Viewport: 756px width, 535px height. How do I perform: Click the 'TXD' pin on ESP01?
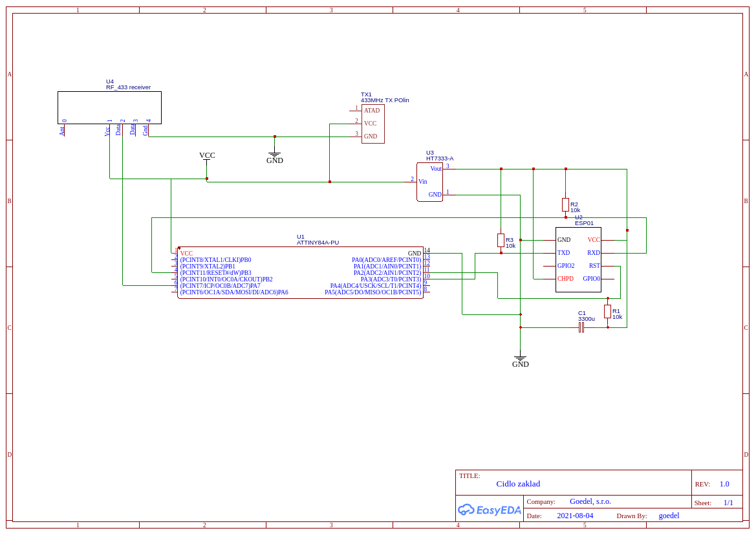click(x=564, y=253)
